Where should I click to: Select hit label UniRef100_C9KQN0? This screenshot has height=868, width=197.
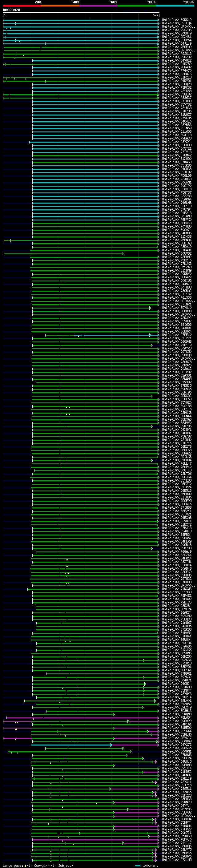tap(177, 714)
